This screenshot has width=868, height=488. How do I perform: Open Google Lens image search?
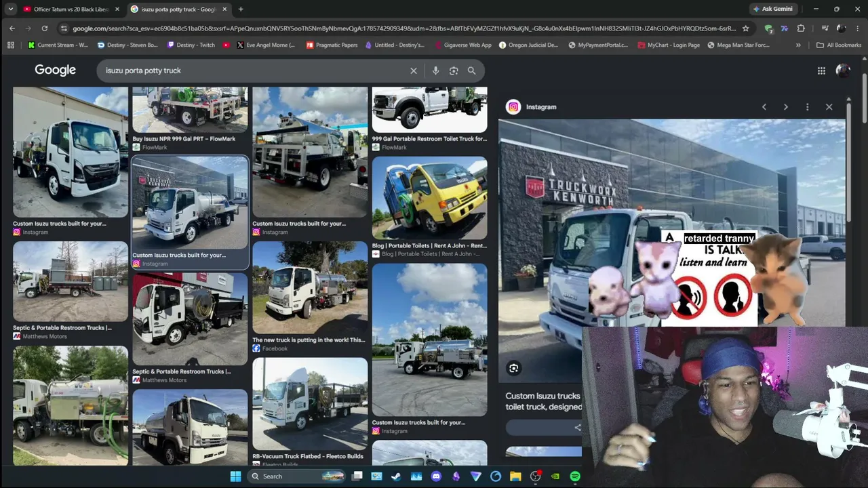pyautogui.click(x=454, y=70)
